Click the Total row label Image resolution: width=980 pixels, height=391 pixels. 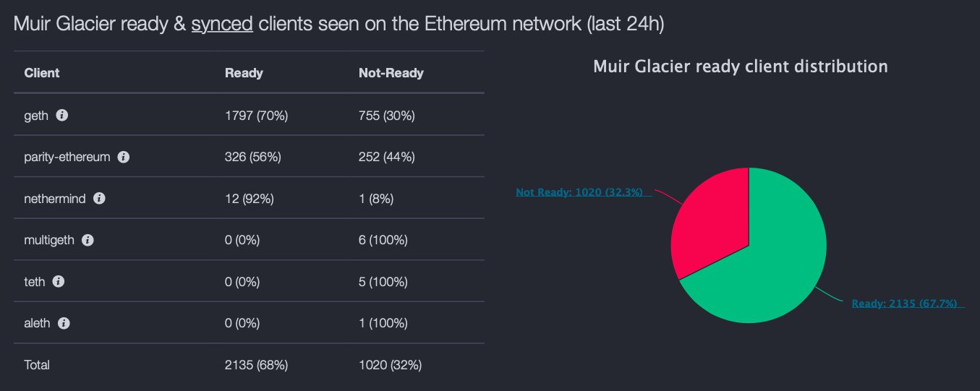click(x=37, y=365)
